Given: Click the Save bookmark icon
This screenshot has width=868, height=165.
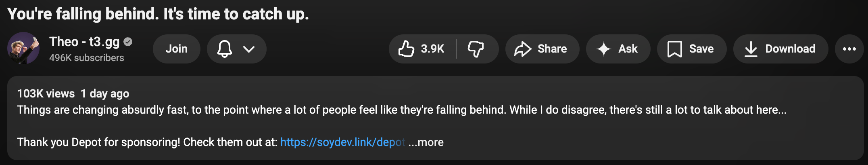Looking at the screenshot, I should coord(674,49).
